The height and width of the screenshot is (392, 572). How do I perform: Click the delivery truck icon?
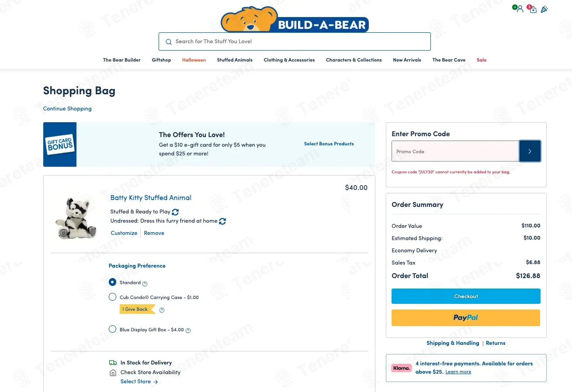tap(113, 363)
